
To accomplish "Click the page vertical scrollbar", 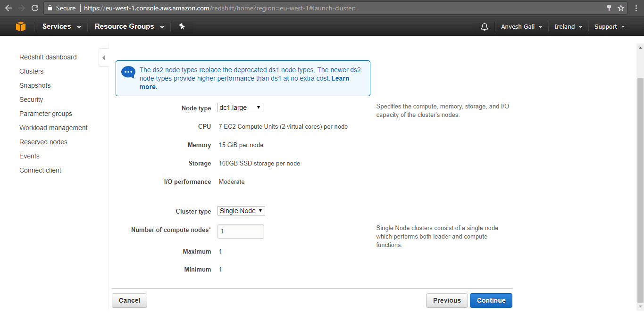I will (x=640, y=190).
